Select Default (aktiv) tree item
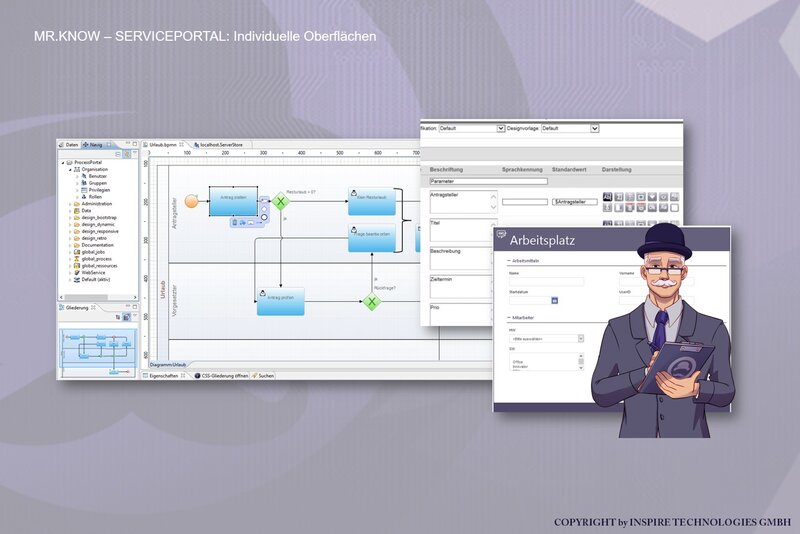The height and width of the screenshot is (534, 800). (92, 279)
